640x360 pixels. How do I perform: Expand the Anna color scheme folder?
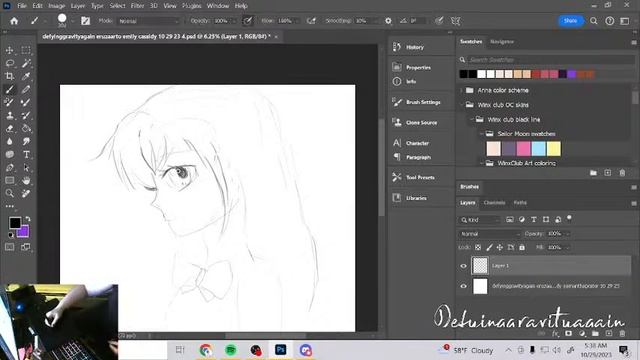(x=462, y=90)
